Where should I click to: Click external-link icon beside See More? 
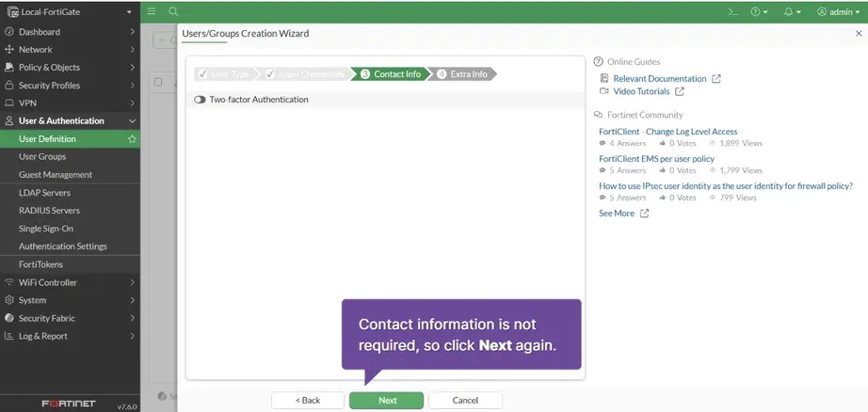(x=644, y=213)
